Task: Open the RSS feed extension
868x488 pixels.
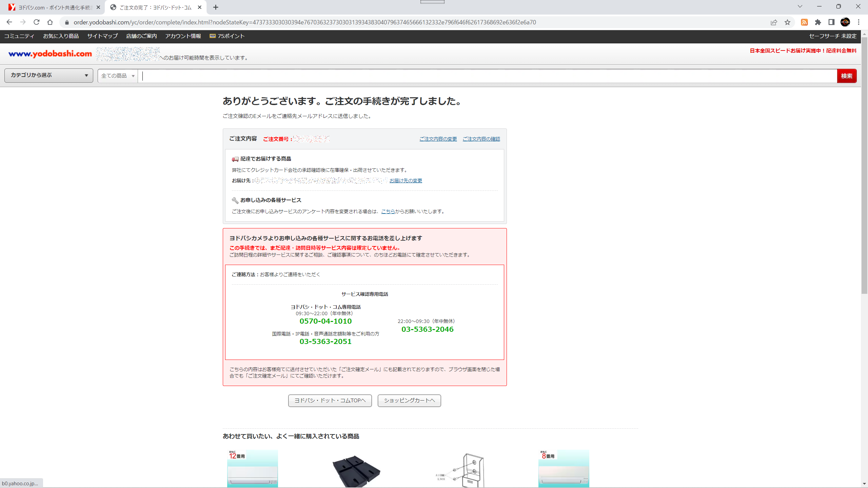Action: [804, 22]
